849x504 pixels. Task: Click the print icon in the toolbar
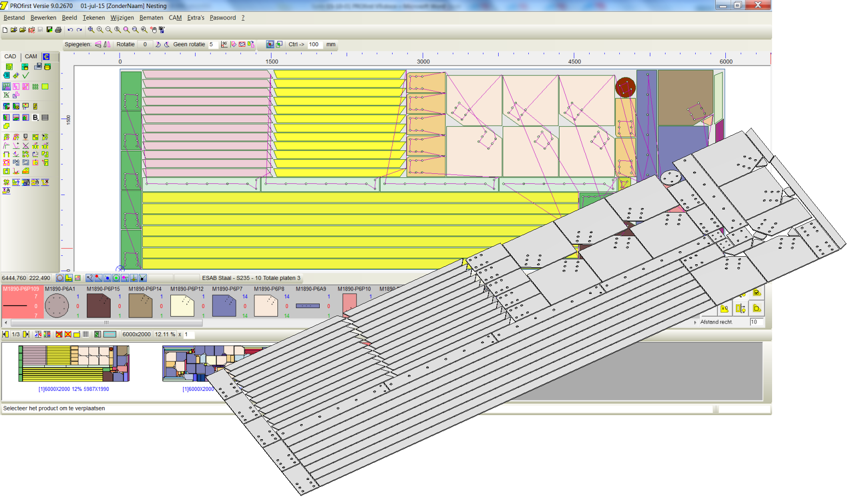pyautogui.click(x=58, y=30)
